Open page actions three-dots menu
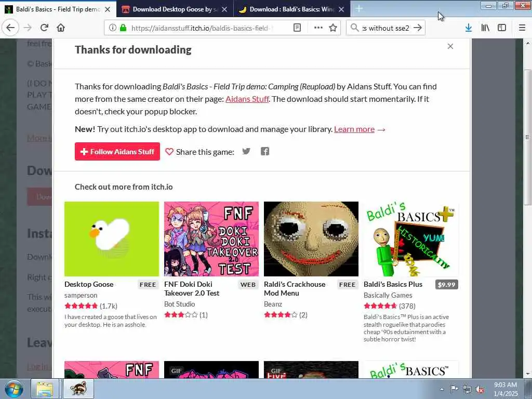The image size is (532, 399). (318, 28)
